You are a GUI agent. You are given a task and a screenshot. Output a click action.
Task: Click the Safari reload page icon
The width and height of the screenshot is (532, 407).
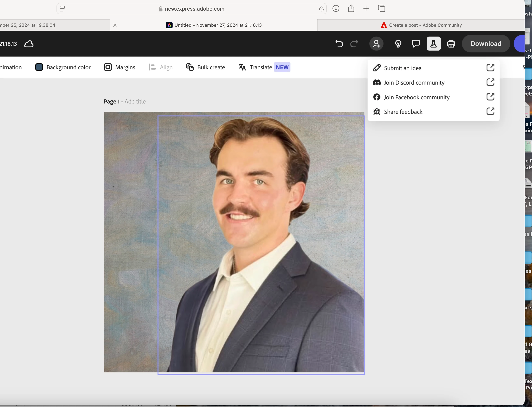click(x=321, y=9)
